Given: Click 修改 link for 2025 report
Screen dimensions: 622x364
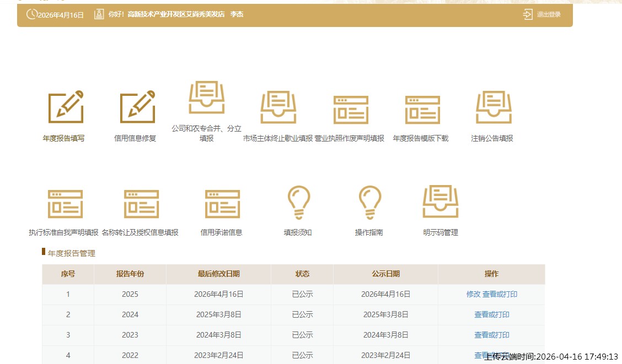Looking at the screenshot, I should pyautogui.click(x=473, y=294).
